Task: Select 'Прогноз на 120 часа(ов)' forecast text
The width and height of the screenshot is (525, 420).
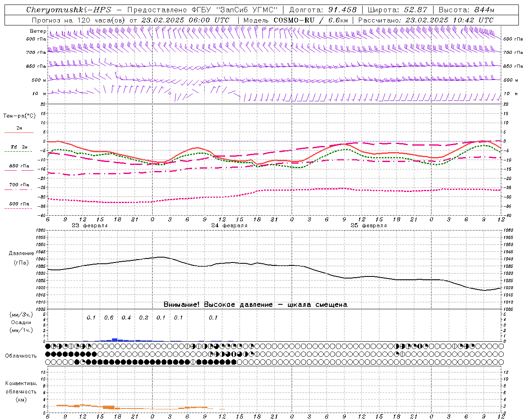Action: click(79, 20)
